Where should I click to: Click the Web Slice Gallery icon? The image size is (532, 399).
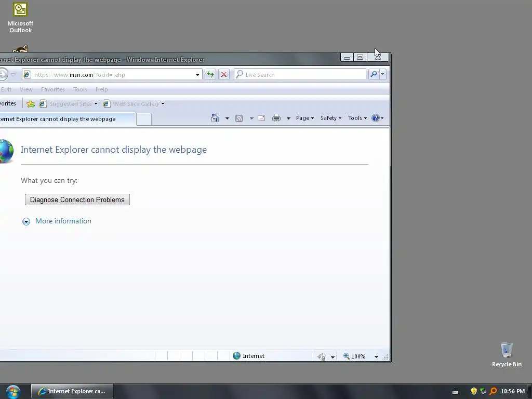coord(107,104)
